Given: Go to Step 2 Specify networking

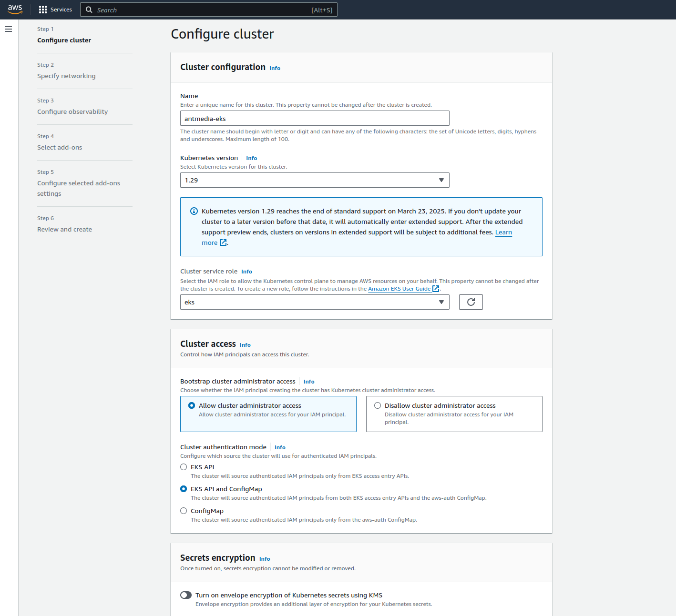Looking at the screenshot, I should tap(66, 76).
